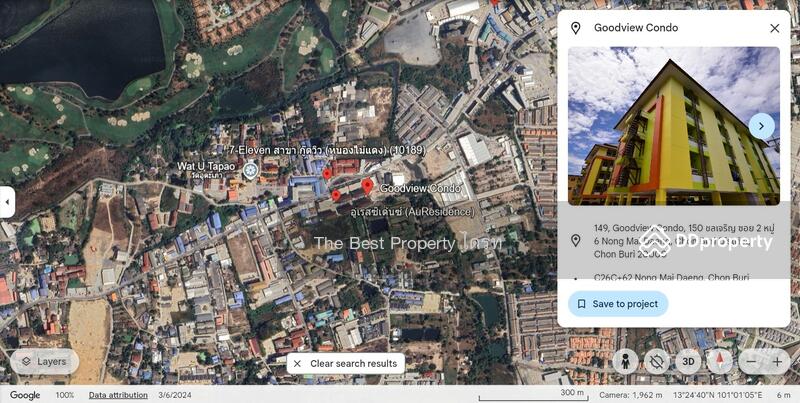The image size is (800, 403).
Task: Click the Goodview Condo map label
Action: (x=420, y=188)
